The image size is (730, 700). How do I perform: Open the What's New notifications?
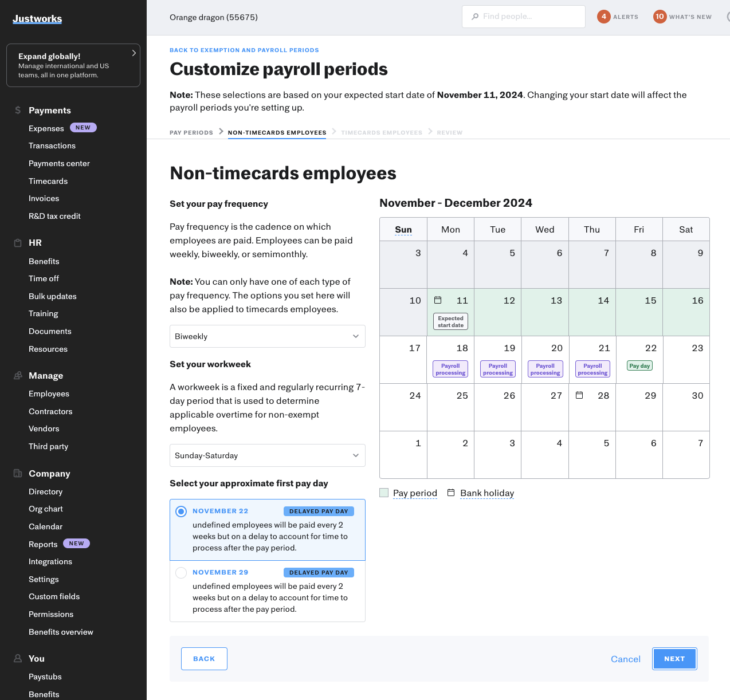(660, 17)
